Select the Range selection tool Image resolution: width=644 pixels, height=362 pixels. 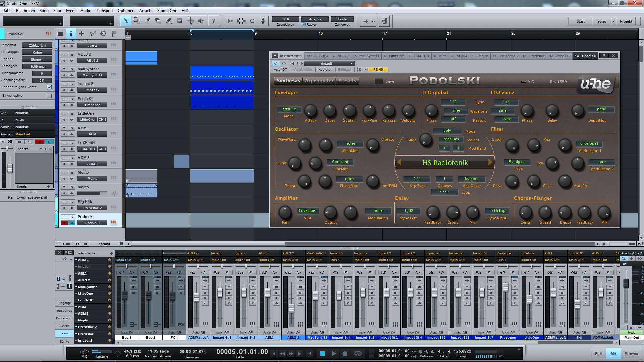(137, 21)
